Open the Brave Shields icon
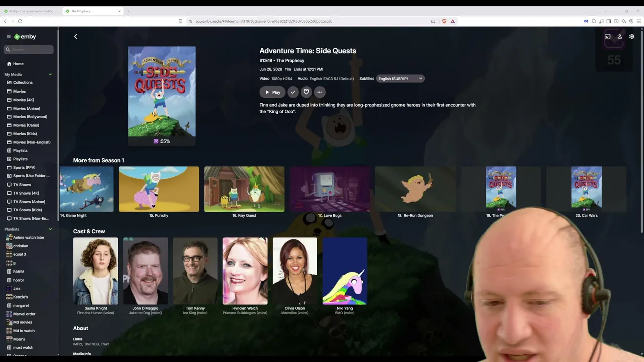The image size is (644, 362). click(444, 21)
